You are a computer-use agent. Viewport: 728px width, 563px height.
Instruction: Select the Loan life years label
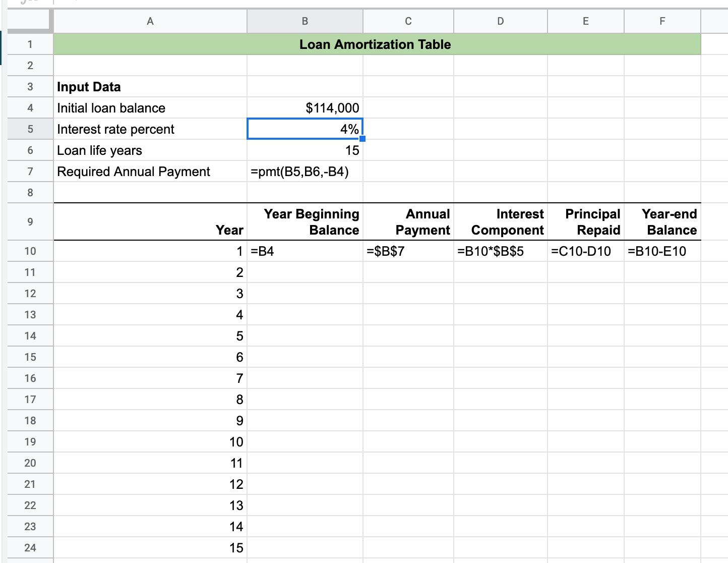click(150, 150)
